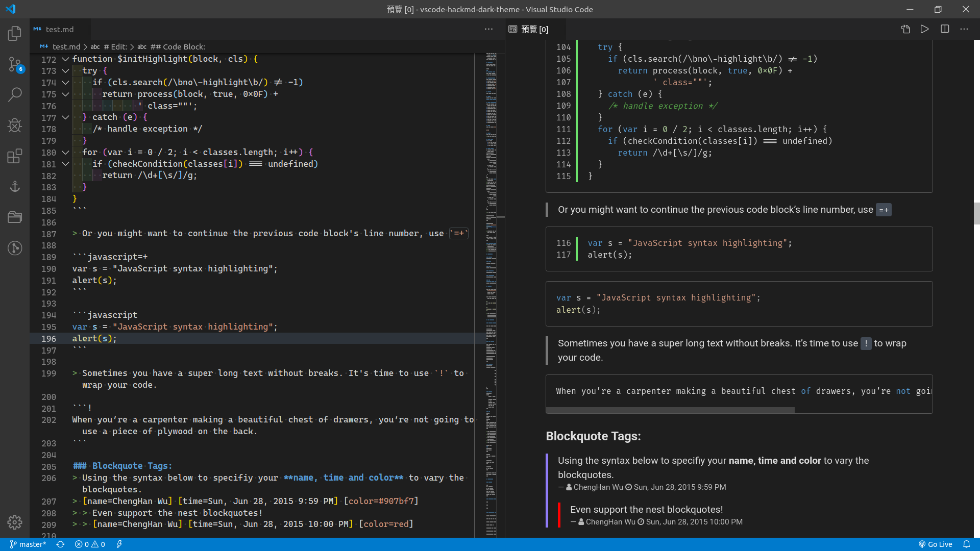The image size is (980, 551).
Task: Click the Show Source icon in preview toolbar
Action: pyautogui.click(x=905, y=29)
